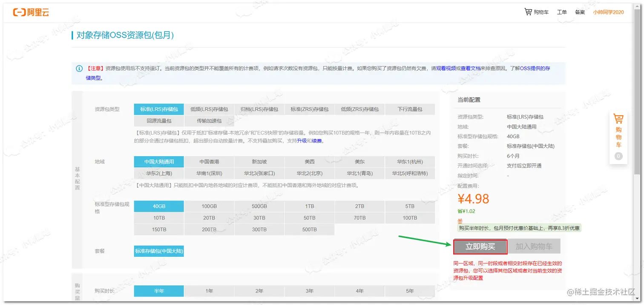Image resolution: width=644 pixels, height=305 pixels.
Task: Pick 500TB storage size
Action: point(310,229)
